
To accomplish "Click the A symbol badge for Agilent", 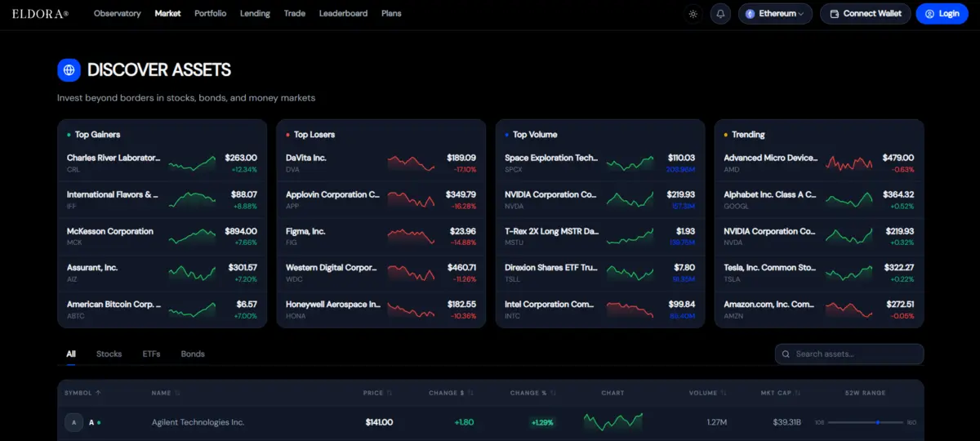I will [74, 422].
